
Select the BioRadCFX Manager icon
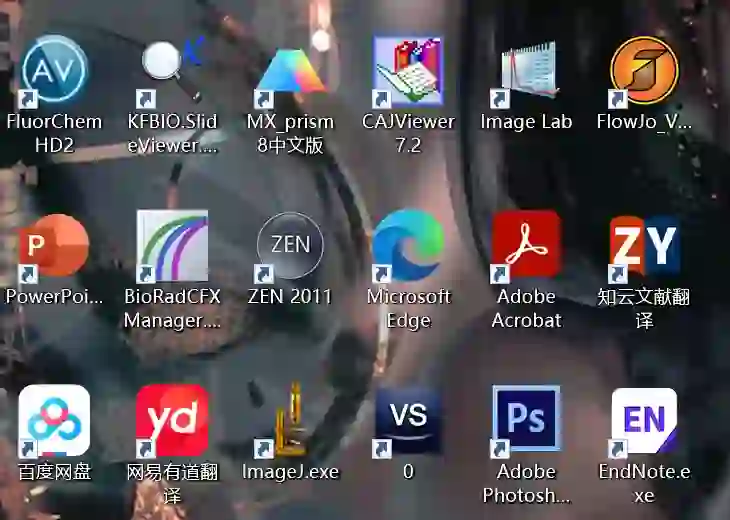(172, 246)
